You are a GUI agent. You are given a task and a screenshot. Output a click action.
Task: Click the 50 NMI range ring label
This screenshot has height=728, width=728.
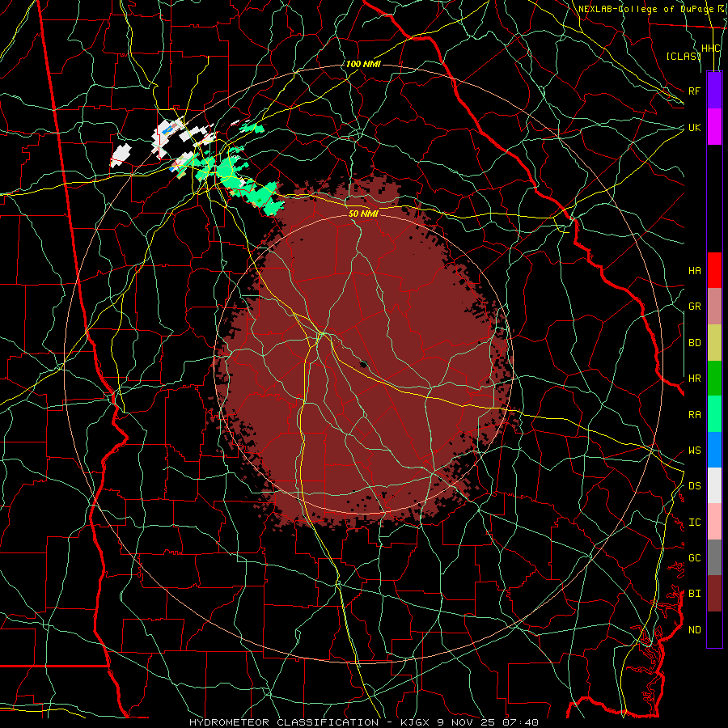click(363, 214)
